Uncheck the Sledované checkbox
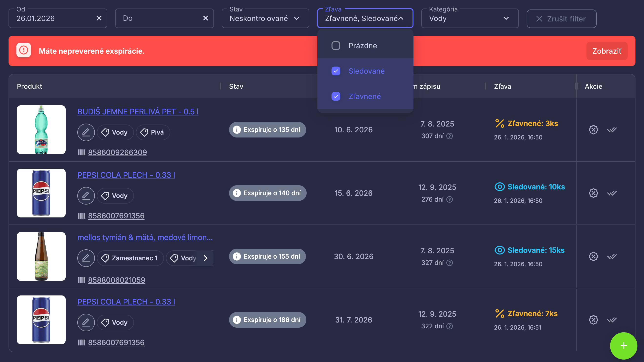The width and height of the screenshot is (644, 362). 336,71
